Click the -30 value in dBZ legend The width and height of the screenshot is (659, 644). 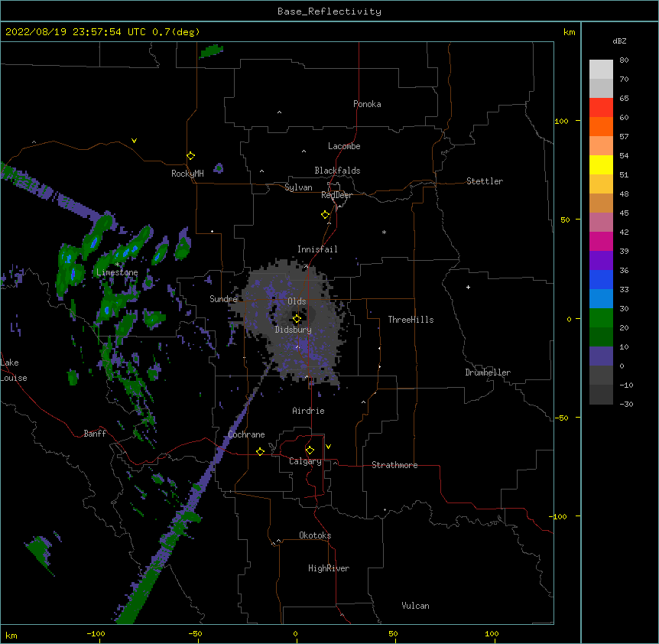pos(626,404)
